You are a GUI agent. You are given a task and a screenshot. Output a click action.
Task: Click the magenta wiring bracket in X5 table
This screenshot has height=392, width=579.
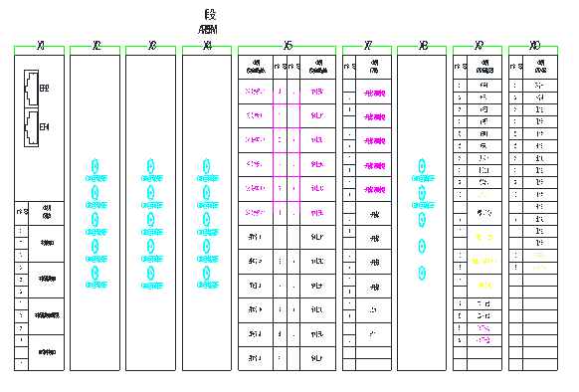point(287,152)
